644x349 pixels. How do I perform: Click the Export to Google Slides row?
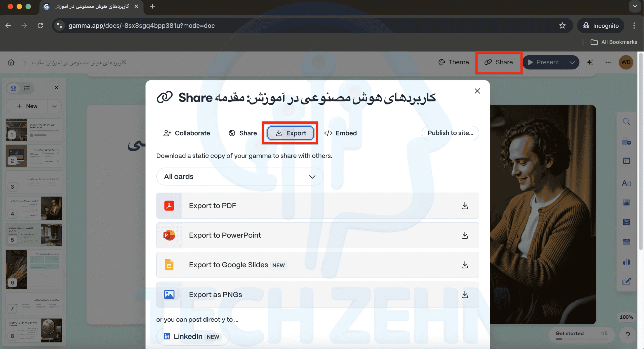(317, 265)
